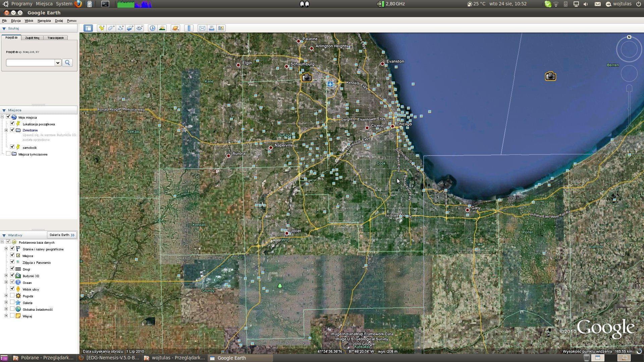Collapse the Warstwy panel triangle
The width and height of the screenshot is (644, 362).
click(4, 235)
